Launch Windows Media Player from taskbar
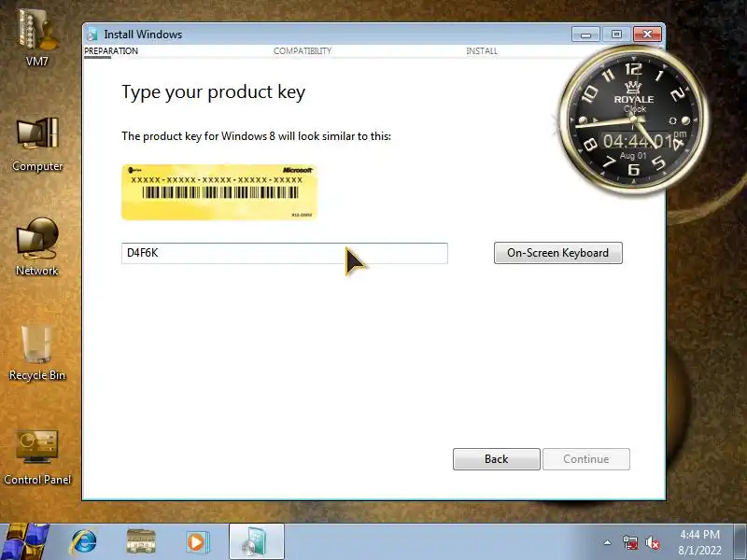Viewport: 747px width, 560px height. [197, 542]
